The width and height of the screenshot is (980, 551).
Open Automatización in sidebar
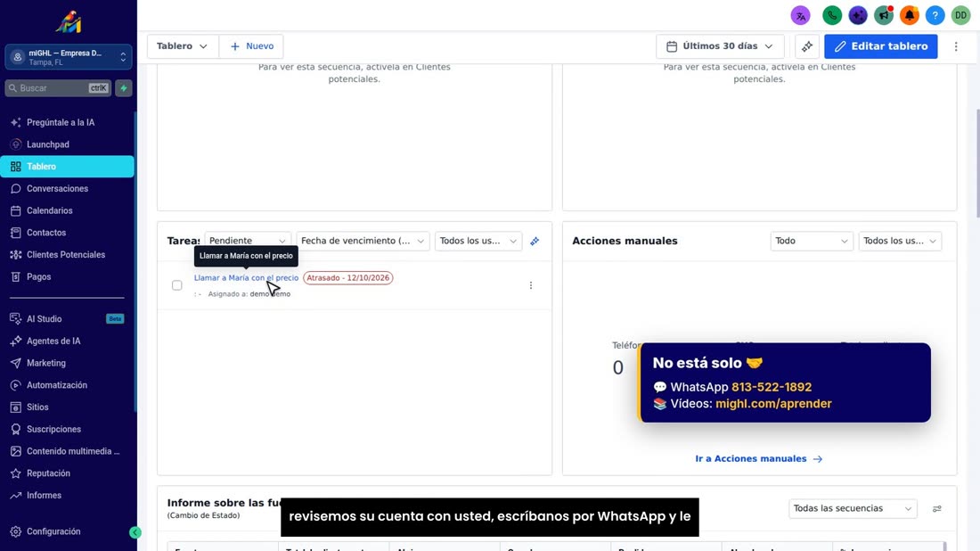pyautogui.click(x=67, y=385)
